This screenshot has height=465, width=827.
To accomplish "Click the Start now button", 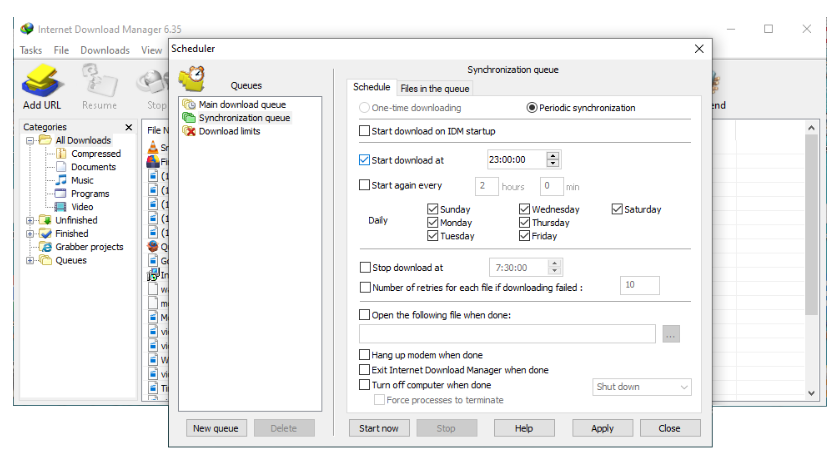I will tap(379, 428).
